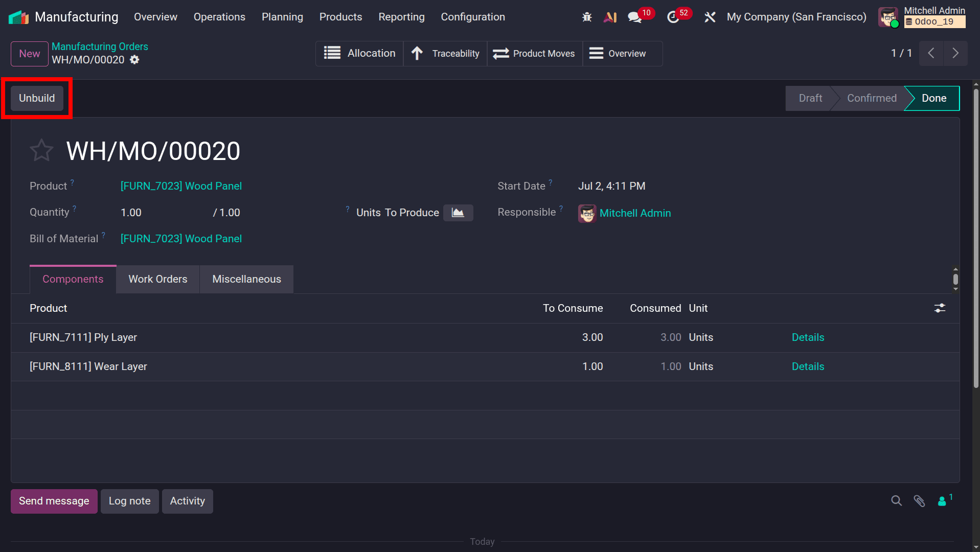Sort by the To Consume column header

tap(573, 308)
